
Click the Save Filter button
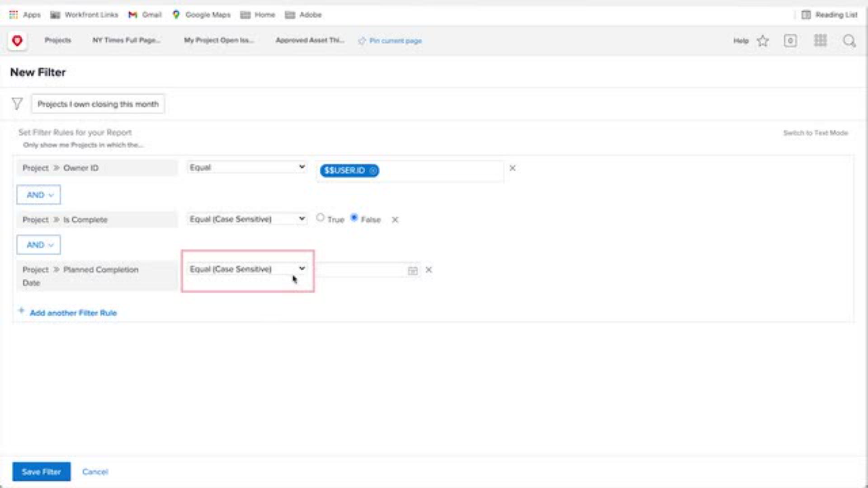[41, 472]
